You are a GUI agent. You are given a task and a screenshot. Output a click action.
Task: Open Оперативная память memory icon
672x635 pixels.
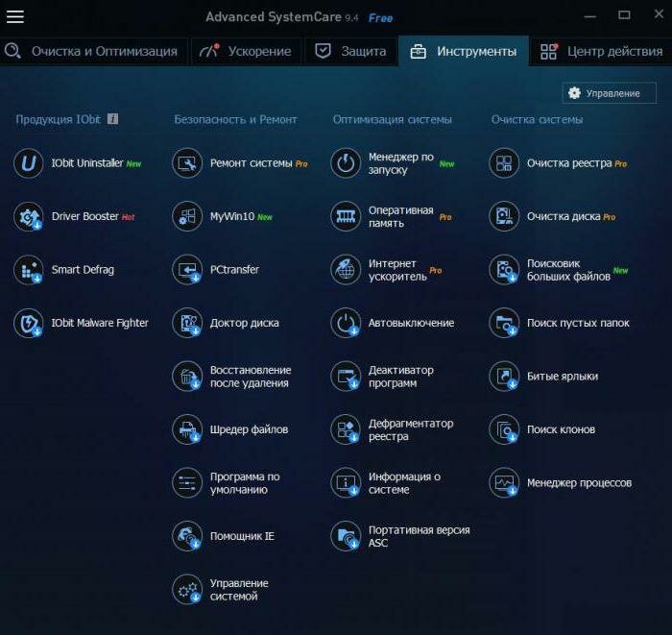[x=346, y=217]
